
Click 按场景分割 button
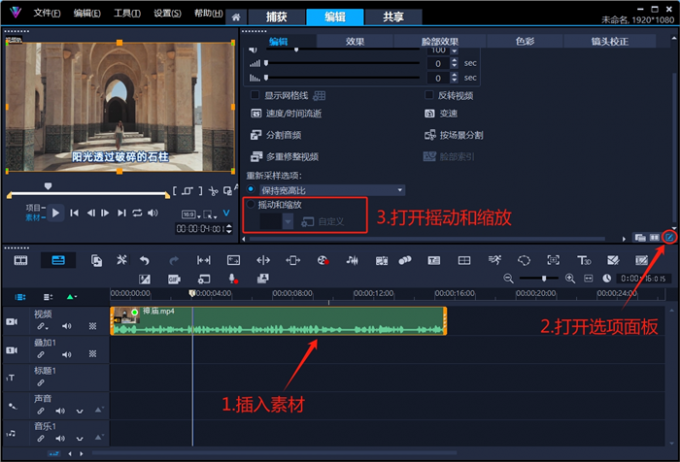click(x=453, y=135)
